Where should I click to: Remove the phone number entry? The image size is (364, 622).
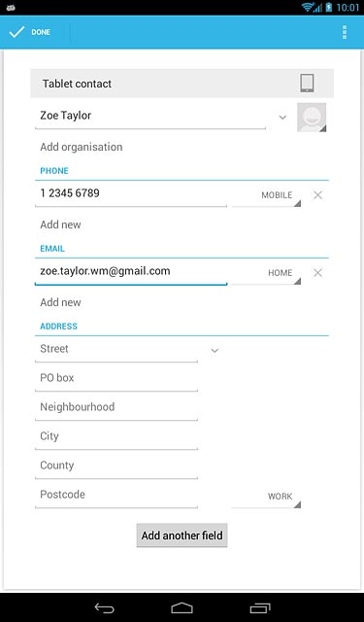click(317, 195)
